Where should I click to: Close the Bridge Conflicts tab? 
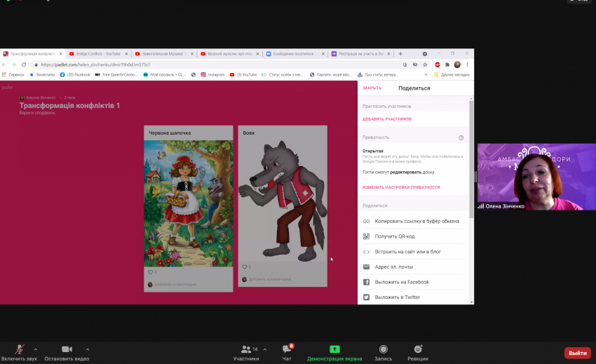pyautogui.click(x=127, y=54)
